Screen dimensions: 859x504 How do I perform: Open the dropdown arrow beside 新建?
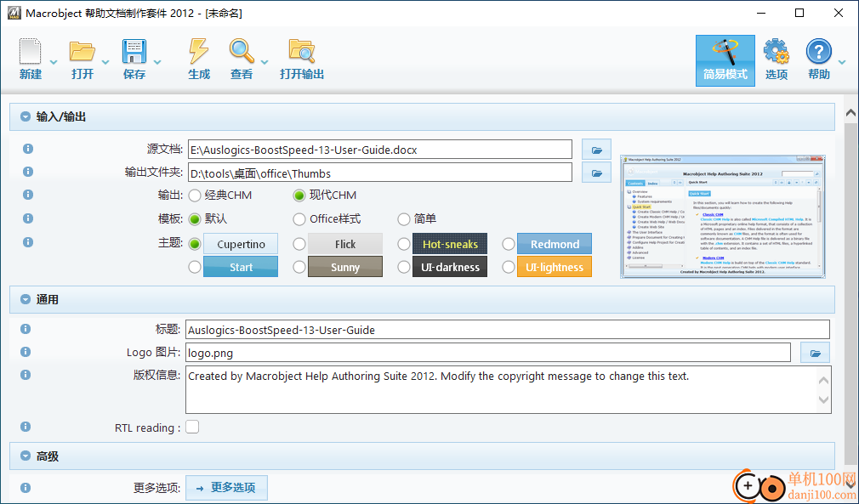tap(53, 62)
